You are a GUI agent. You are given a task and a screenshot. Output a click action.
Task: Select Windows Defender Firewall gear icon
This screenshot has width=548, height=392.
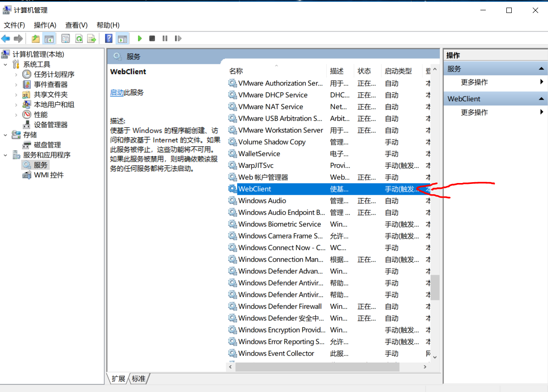(232, 307)
